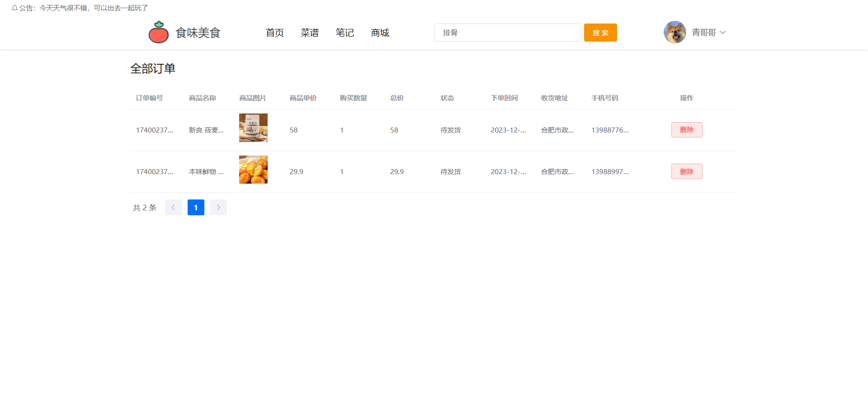Click the 待发货 status of 本味鲜物 order
The width and height of the screenshot is (868, 398).
[451, 172]
